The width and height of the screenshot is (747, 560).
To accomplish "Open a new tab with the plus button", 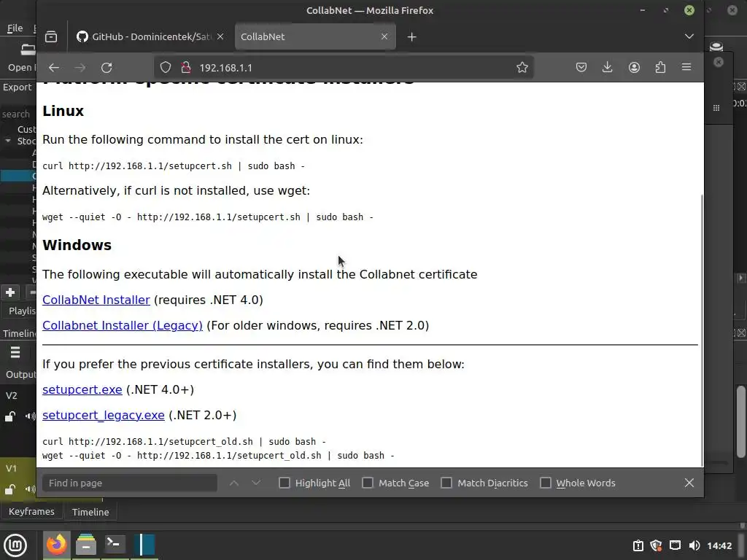I will tap(412, 36).
